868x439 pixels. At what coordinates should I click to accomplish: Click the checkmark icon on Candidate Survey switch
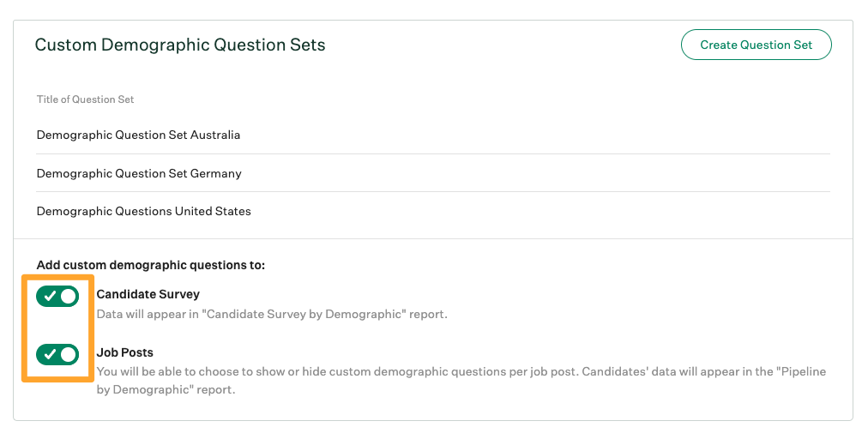point(50,297)
